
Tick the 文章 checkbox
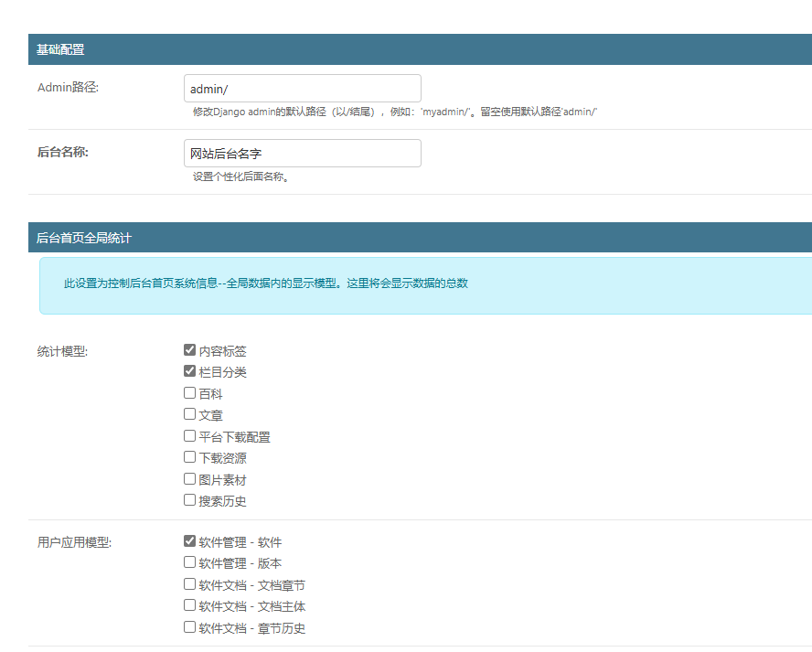click(x=189, y=414)
